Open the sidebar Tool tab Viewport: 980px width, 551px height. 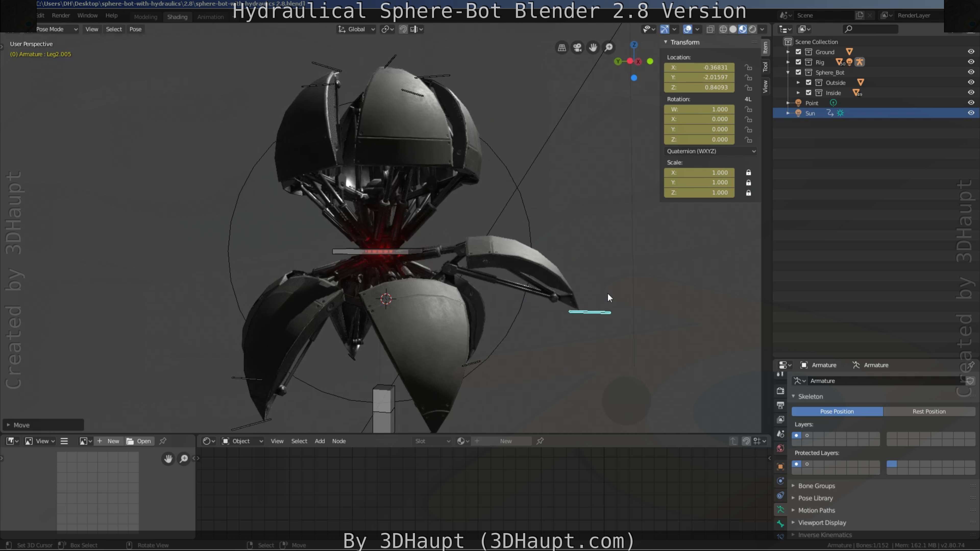point(765,67)
